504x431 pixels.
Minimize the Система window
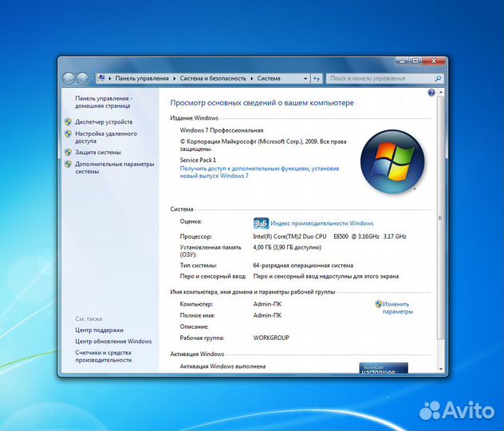point(403,61)
